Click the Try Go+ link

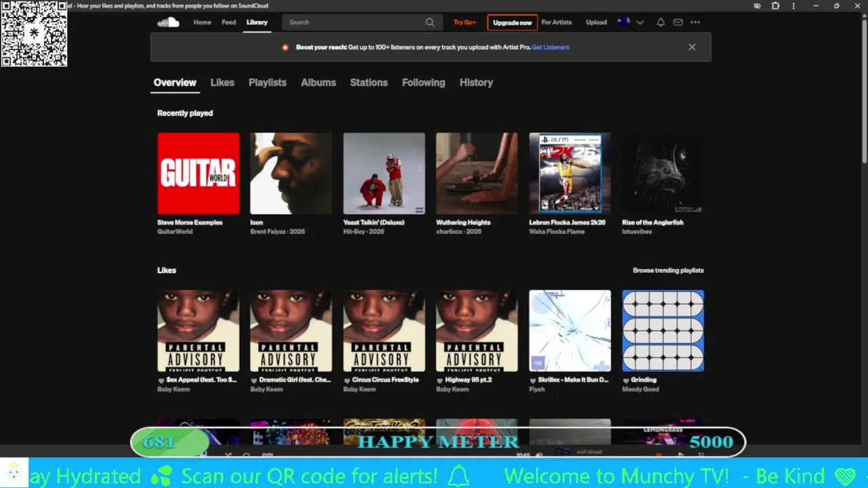[465, 22]
